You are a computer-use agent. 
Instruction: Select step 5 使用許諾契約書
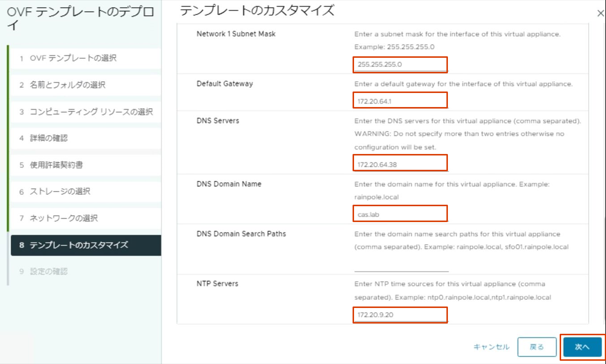(x=86, y=165)
